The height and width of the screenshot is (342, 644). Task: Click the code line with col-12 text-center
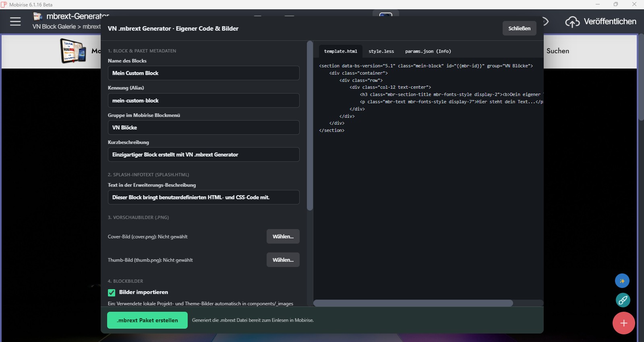coord(390,87)
